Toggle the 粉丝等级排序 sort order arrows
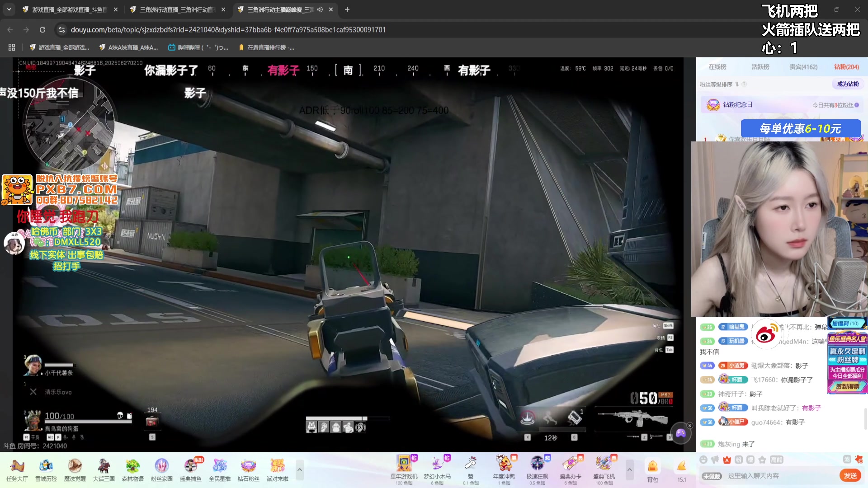The height and width of the screenshot is (488, 868). point(737,84)
